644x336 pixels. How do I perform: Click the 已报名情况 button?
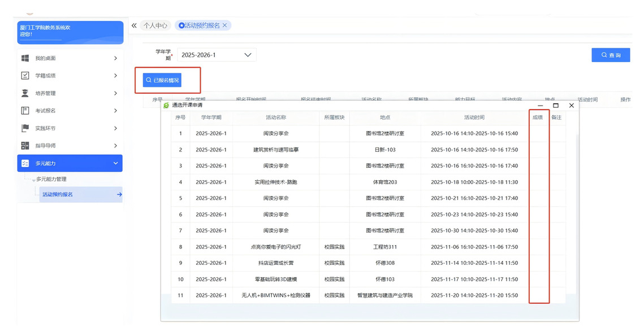162,80
